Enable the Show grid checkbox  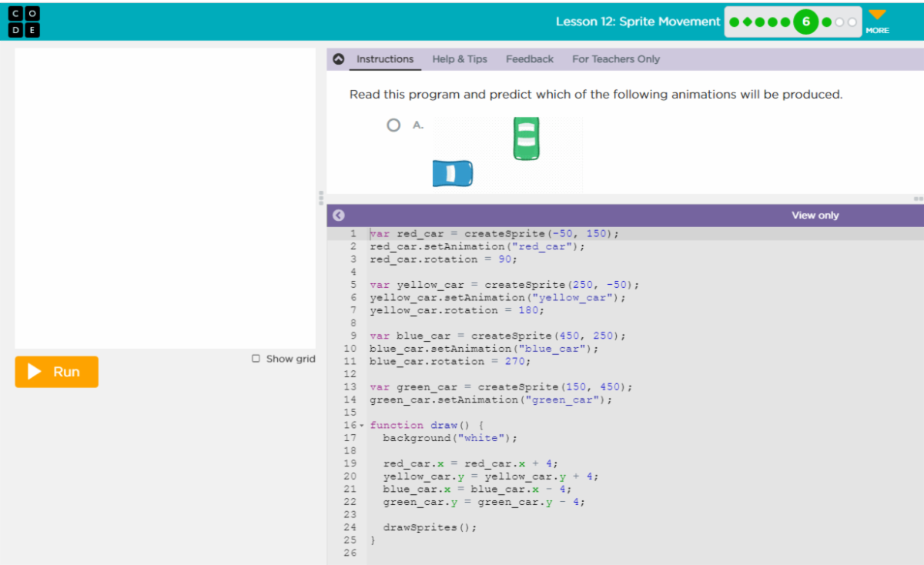pos(256,359)
